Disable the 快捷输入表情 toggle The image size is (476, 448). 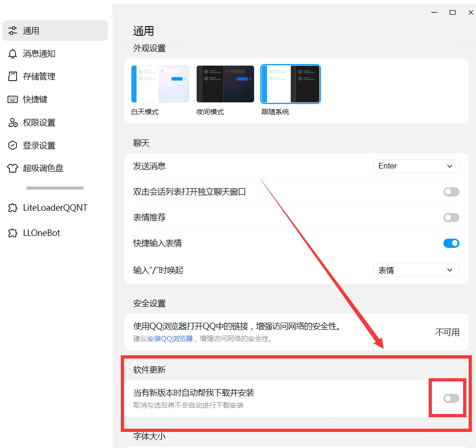click(451, 243)
